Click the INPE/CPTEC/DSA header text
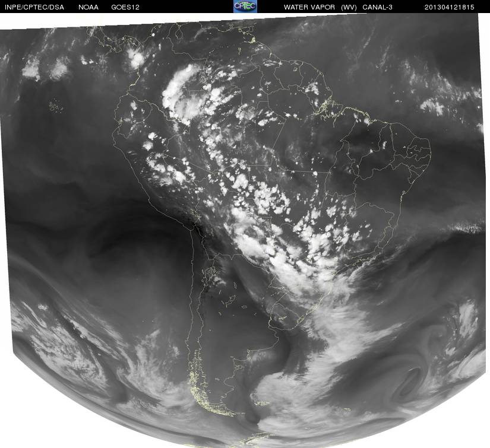This screenshot has height=448, width=490. click(34, 7)
